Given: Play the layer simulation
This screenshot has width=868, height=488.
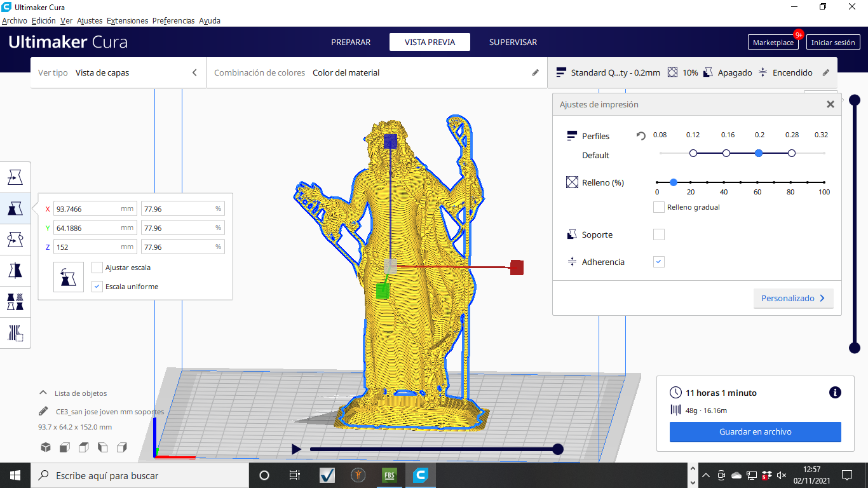Looking at the screenshot, I should pos(296,449).
